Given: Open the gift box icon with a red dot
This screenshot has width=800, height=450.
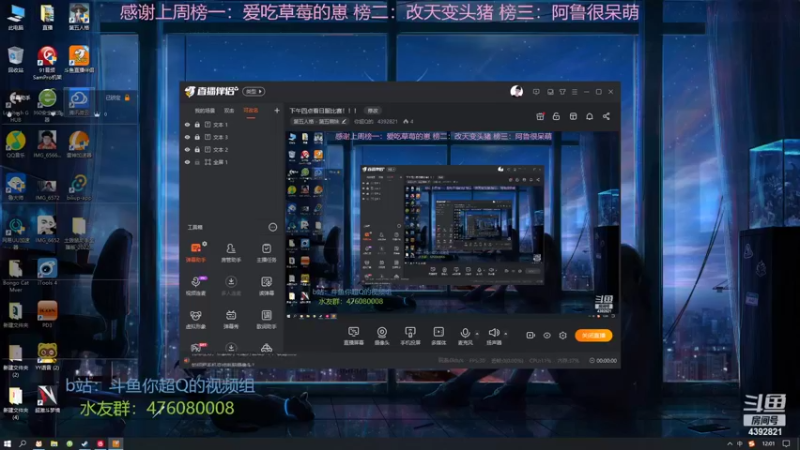Looking at the screenshot, I should (540, 116).
